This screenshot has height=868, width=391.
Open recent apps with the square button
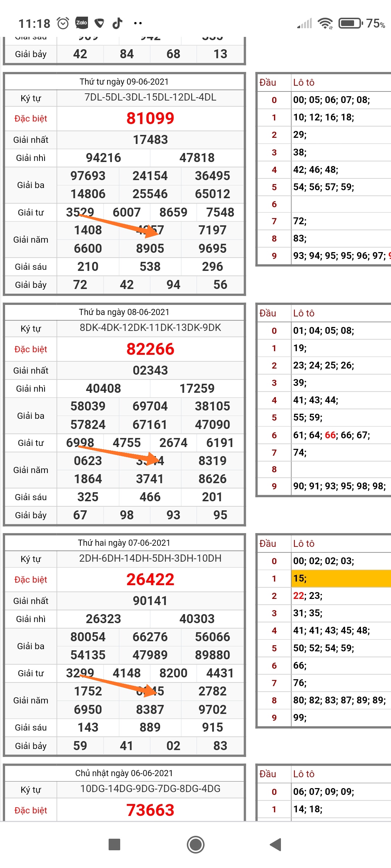tap(114, 844)
